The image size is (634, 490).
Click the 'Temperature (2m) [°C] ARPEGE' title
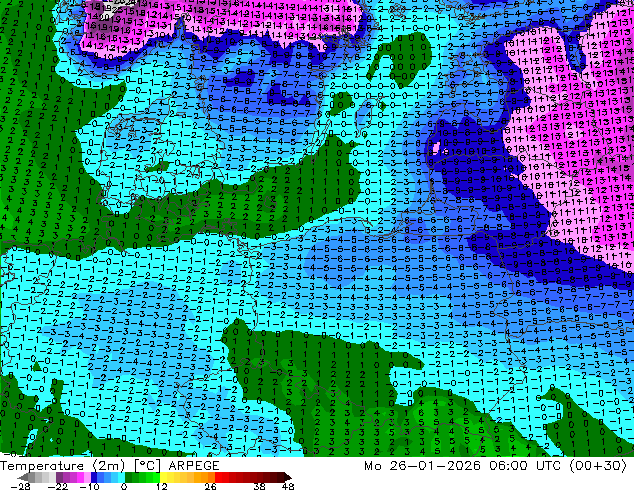pos(110,466)
